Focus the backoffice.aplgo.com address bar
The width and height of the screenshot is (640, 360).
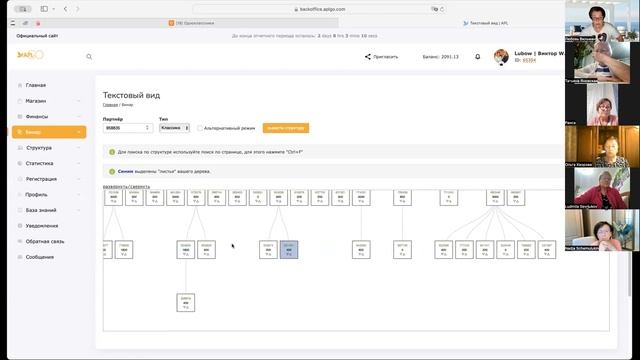319,9
